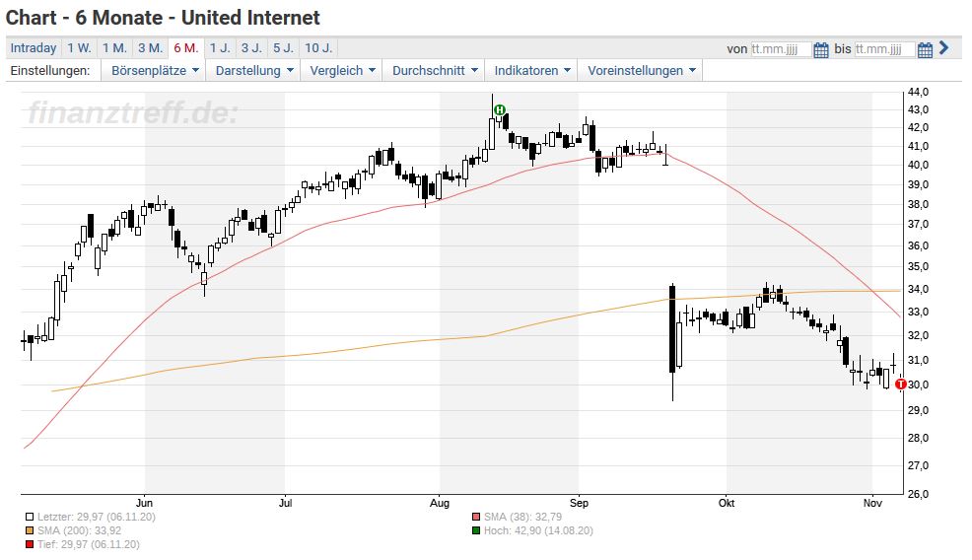Image resolution: width=972 pixels, height=560 pixels.
Task: Open the 'bis' date calendar picker icon
Action: (x=925, y=49)
